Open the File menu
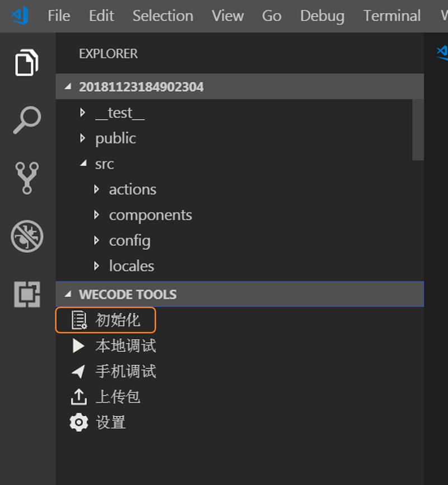 (59, 16)
